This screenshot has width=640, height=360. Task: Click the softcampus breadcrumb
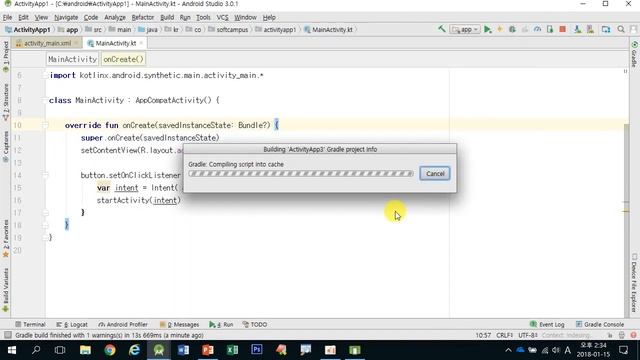click(228, 30)
